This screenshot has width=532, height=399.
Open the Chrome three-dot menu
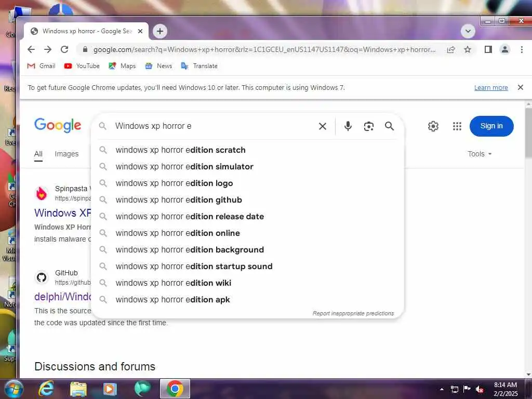[x=522, y=49]
